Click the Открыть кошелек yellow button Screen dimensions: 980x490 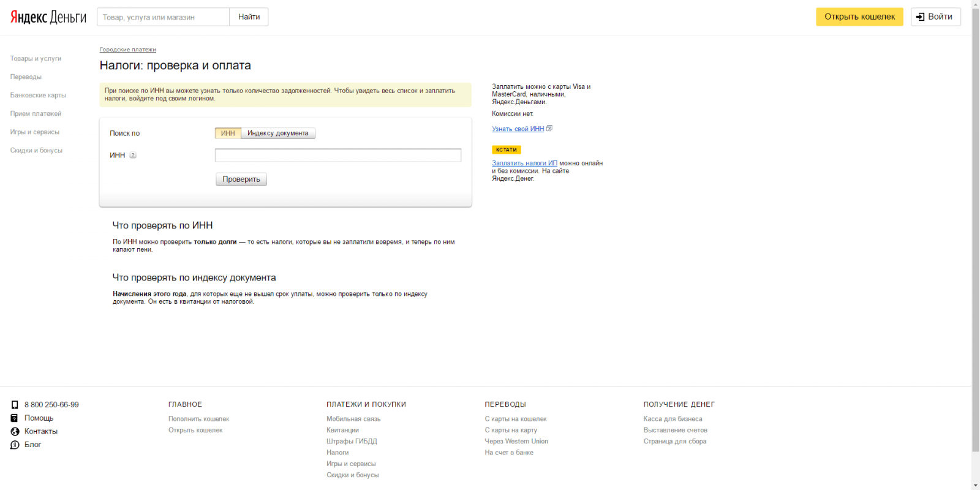coord(859,17)
